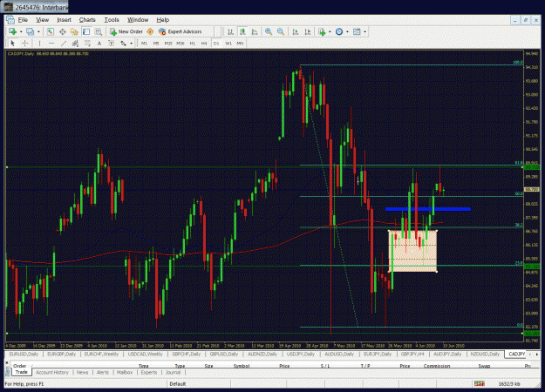Screen dimensions: 545x392
Task: Select the Vertical Line drawing tool
Action: pos(39,43)
